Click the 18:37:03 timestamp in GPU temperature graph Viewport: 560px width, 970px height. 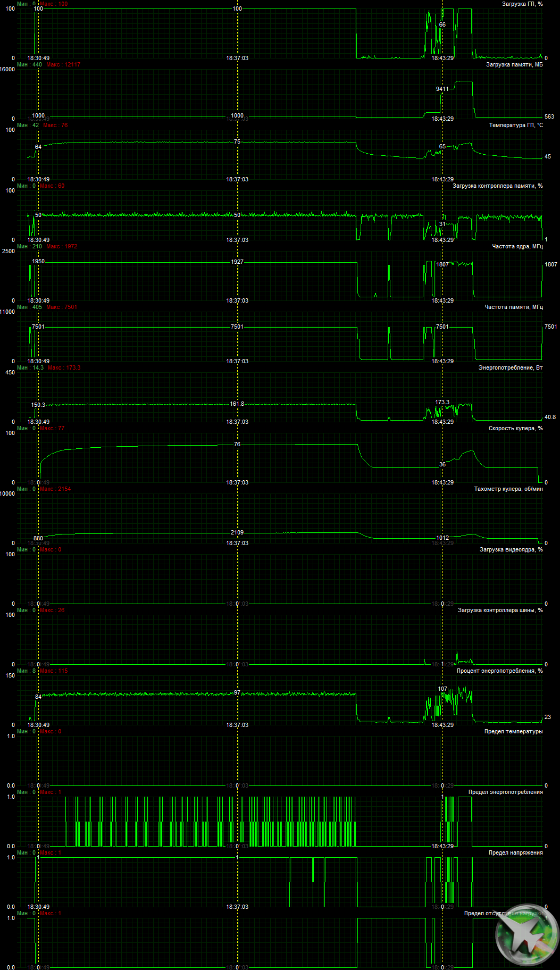point(237,179)
